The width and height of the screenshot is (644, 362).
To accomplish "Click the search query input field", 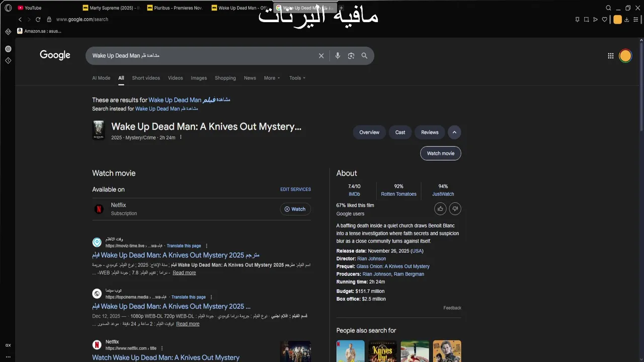I will [201, 56].
